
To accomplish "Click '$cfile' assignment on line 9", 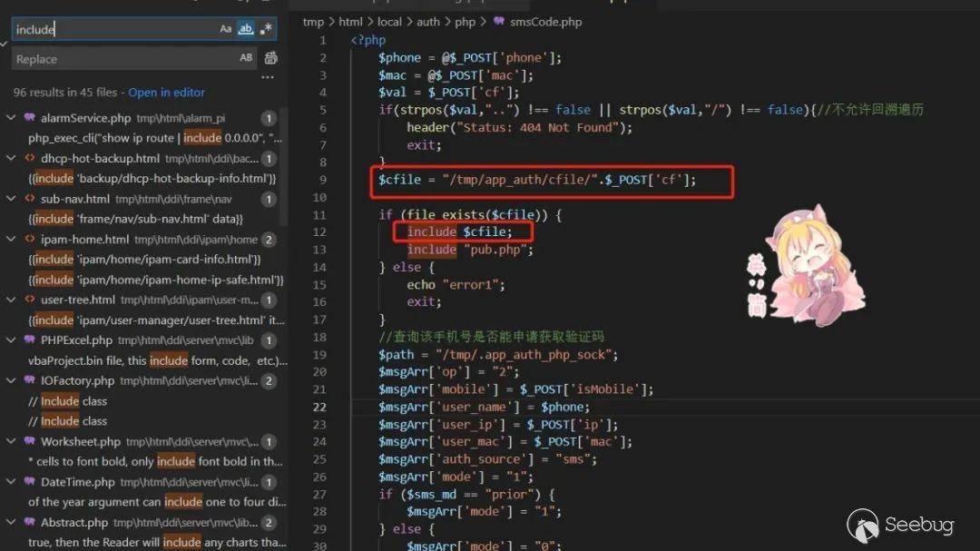I will pos(537,180).
